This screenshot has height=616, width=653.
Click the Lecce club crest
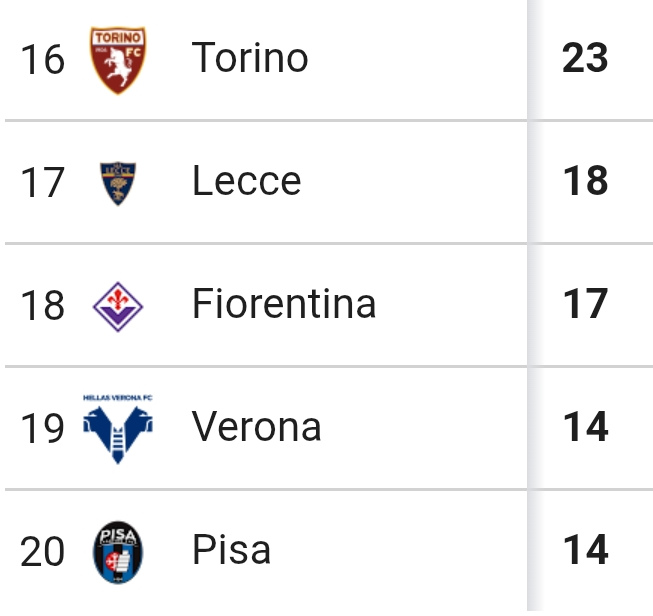point(118,183)
